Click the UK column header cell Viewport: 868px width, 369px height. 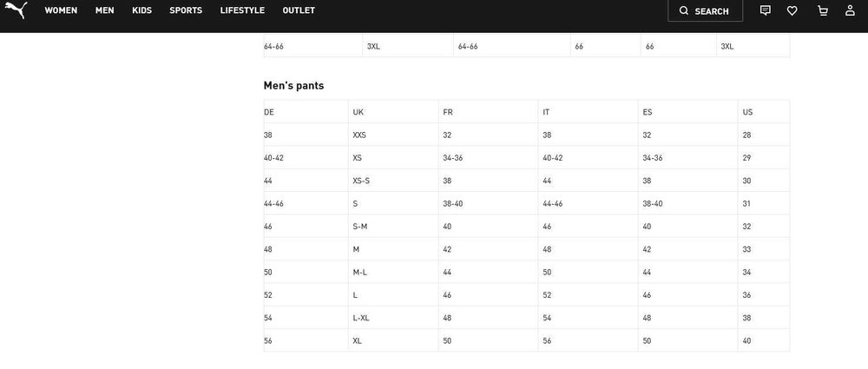pos(393,112)
